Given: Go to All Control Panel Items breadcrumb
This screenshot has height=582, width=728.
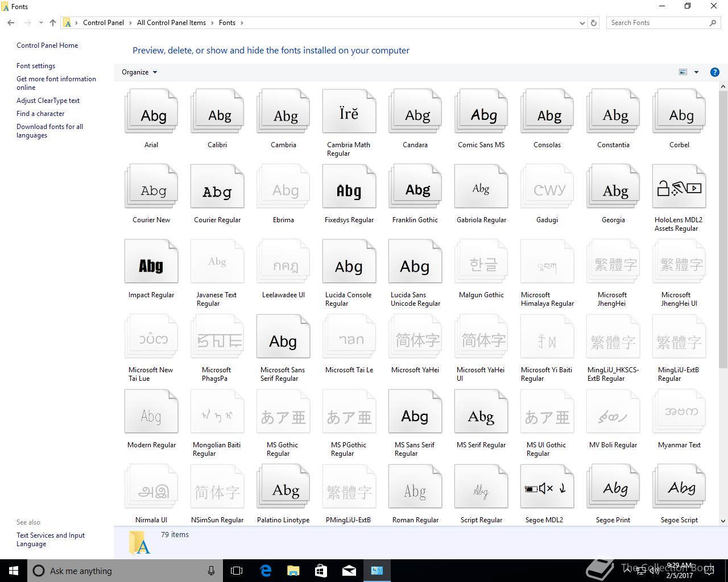Looking at the screenshot, I should [171, 23].
